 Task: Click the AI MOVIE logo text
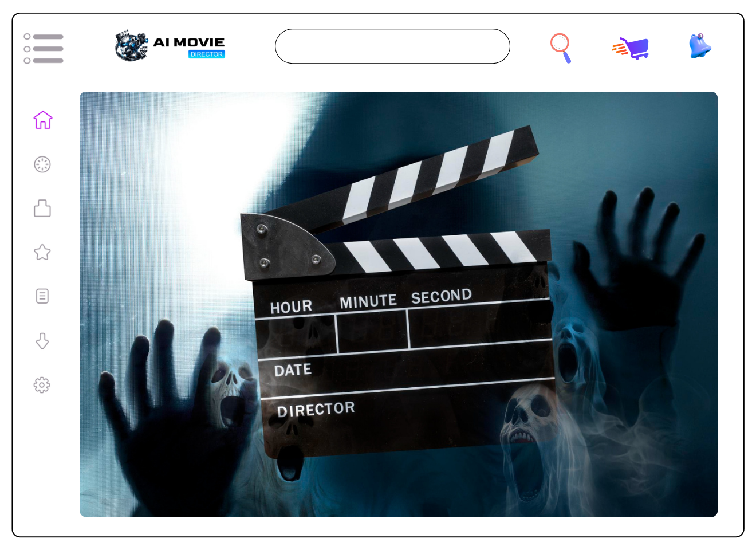pyautogui.click(x=189, y=42)
